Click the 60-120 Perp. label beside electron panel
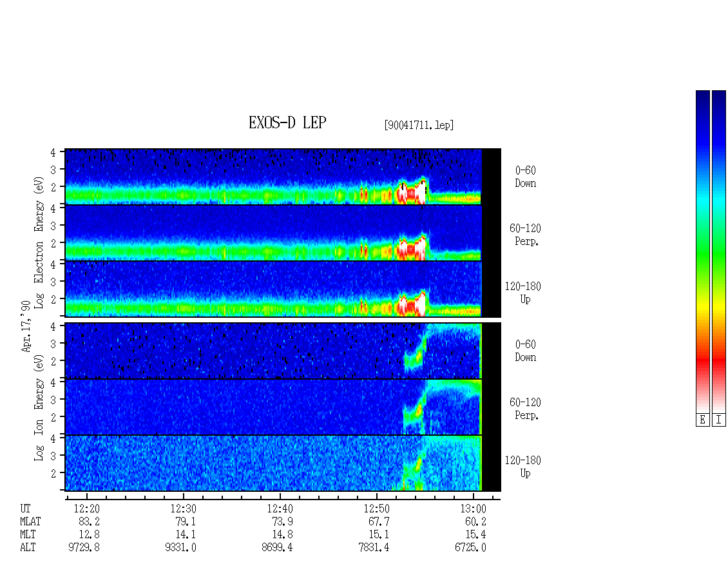The height and width of the screenshot is (564, 728). pyautogui.click(x=525, y=235)
